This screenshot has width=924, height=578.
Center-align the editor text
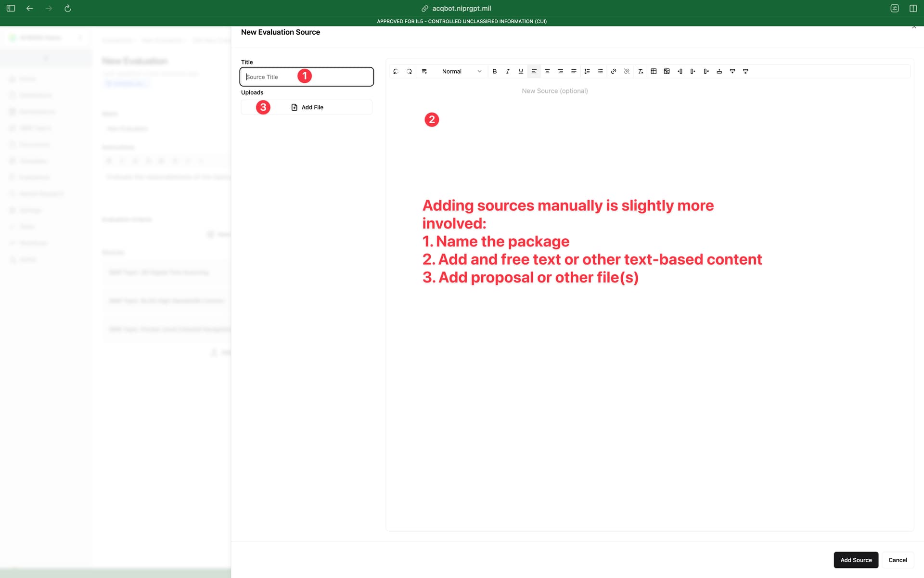click(547, 71)
